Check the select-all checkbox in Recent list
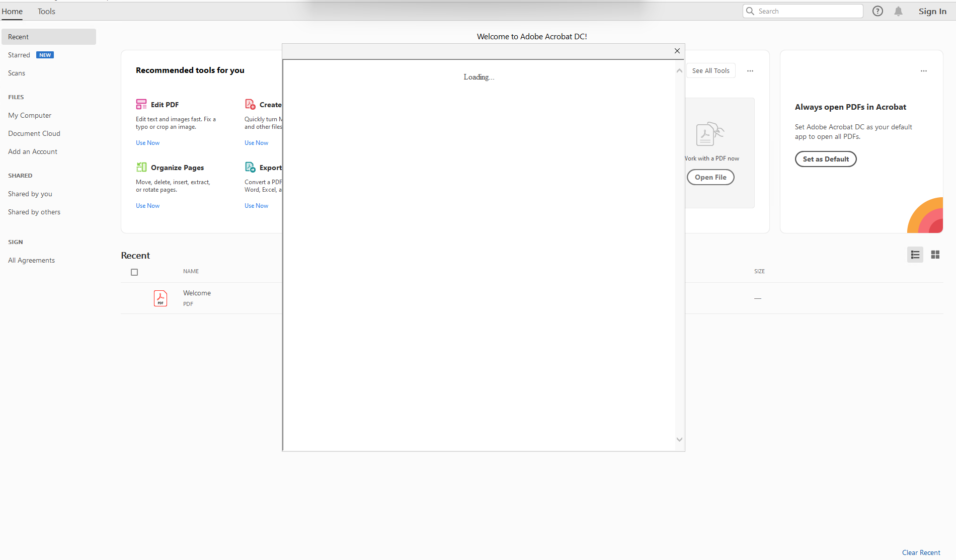Image resolution: width=956 pixels, height=560 pixels. coord(134,272)
